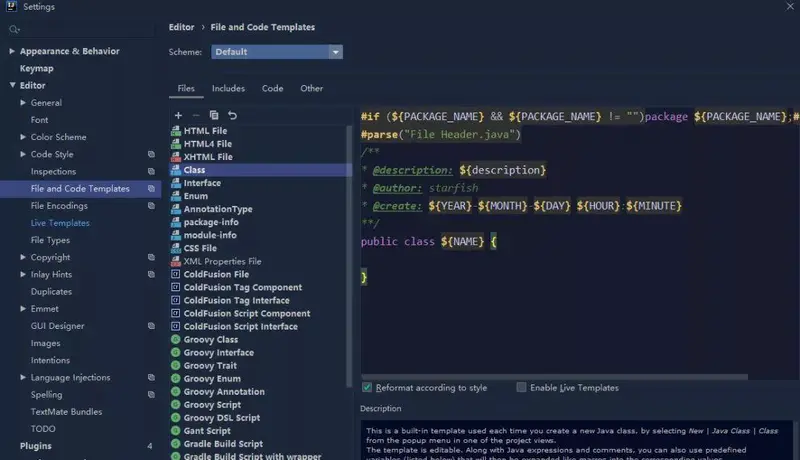Click the Reset to Default undo icon

click(232, 115)
